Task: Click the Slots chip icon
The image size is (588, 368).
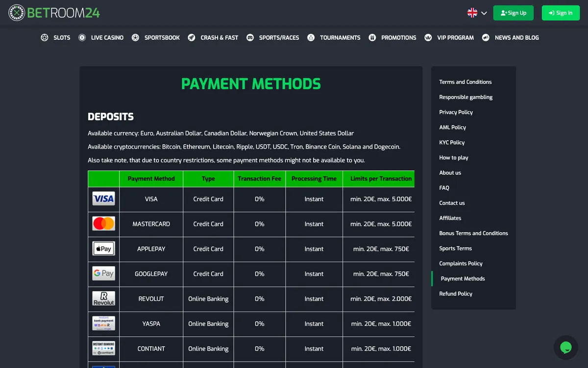Action: pyautogui.click(x=45, y=38)
